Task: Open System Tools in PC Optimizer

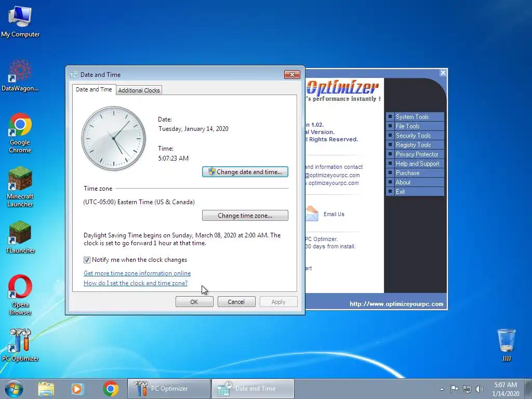Action: (415, 117)
